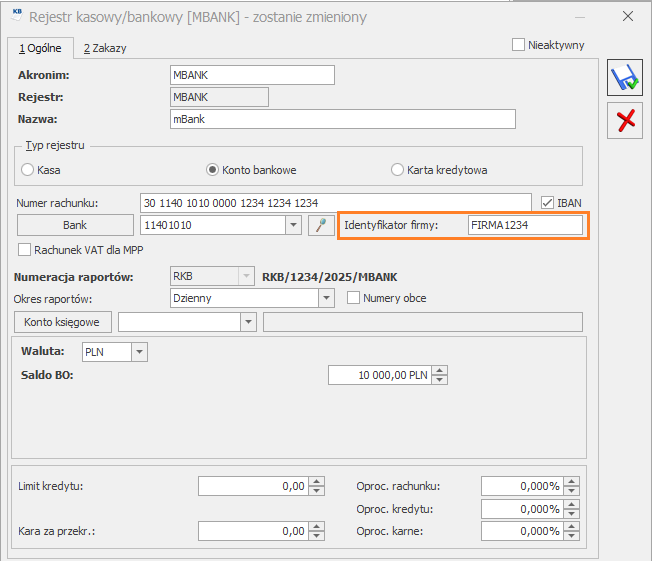Switch to the Zakazy tab
The height and width of the screenshot is (561, 652).
tap(105, 48)
